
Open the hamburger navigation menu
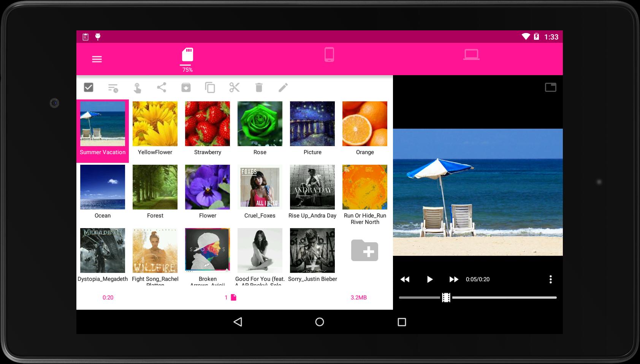pos(97,59)
